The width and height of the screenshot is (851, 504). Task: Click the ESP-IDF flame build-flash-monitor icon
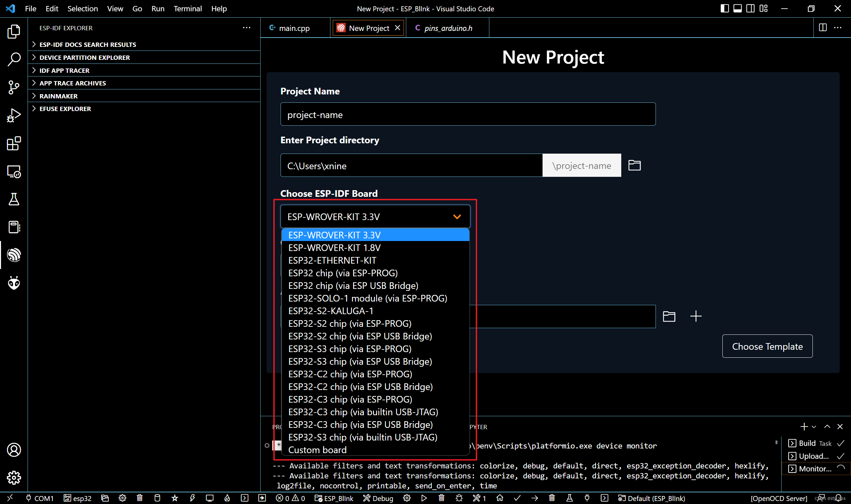(x=227, y=498)
